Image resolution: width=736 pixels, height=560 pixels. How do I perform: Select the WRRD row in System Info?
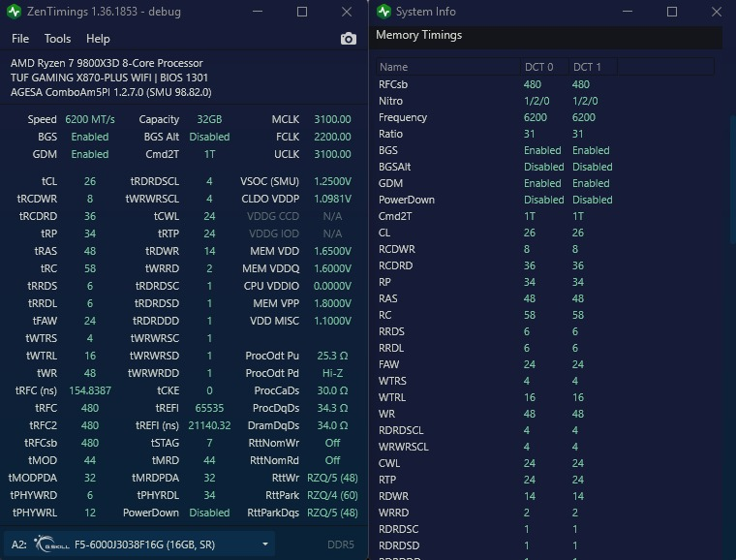[x=544, y=513]
